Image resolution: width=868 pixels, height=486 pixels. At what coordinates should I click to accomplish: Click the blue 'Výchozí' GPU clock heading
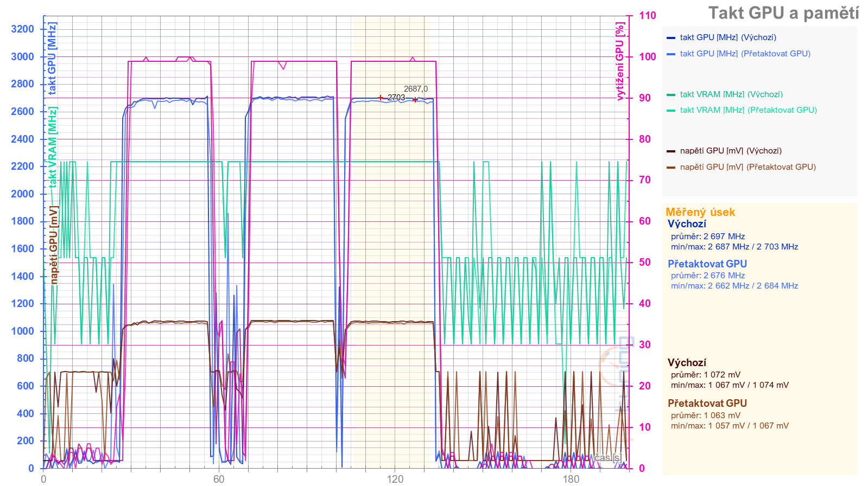tap(687, 224)
